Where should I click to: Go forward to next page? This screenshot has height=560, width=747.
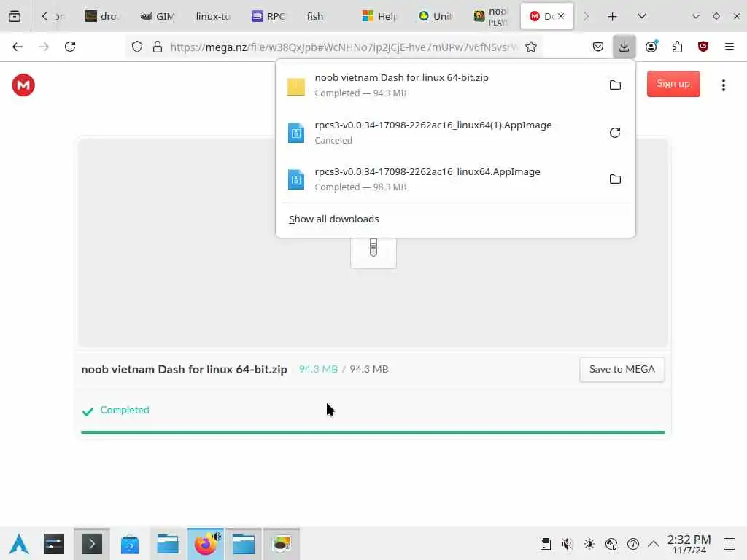point(44,47)
